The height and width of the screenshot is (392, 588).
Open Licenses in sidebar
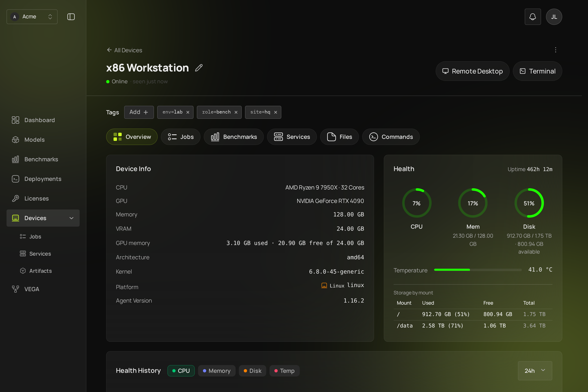(x=43, y=198)
